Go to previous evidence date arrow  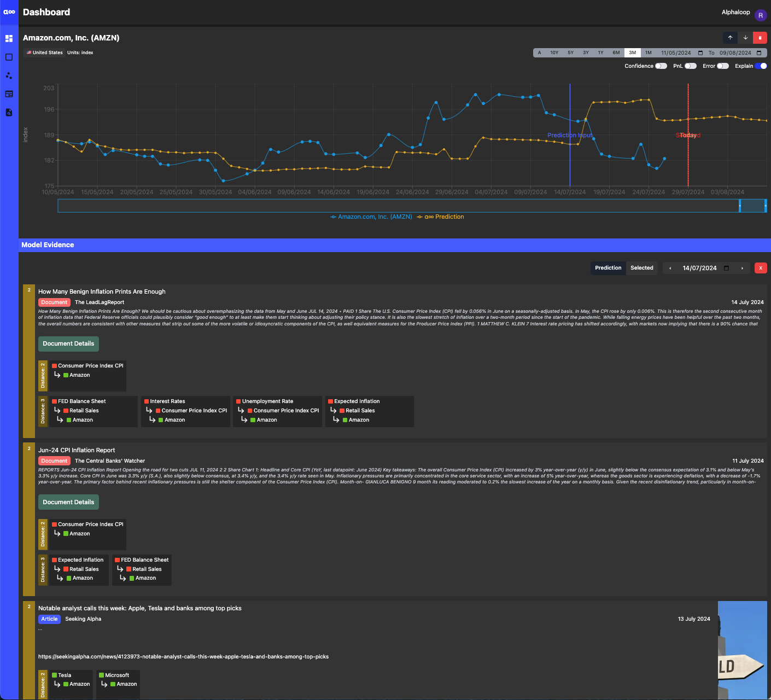click(670, 268)
